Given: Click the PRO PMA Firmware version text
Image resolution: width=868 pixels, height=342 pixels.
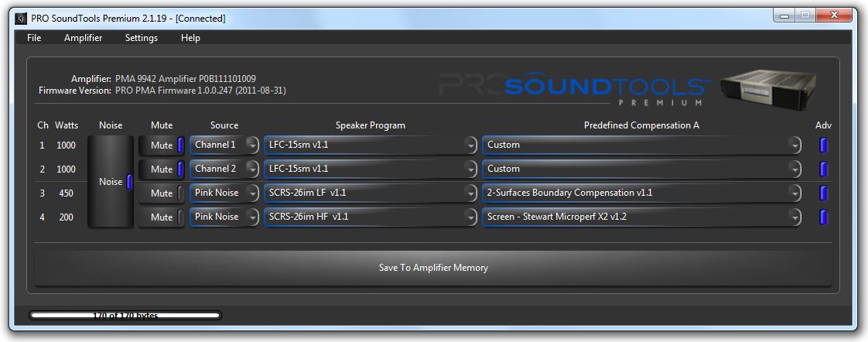Looking at the screenshot, I should [200, 91].
